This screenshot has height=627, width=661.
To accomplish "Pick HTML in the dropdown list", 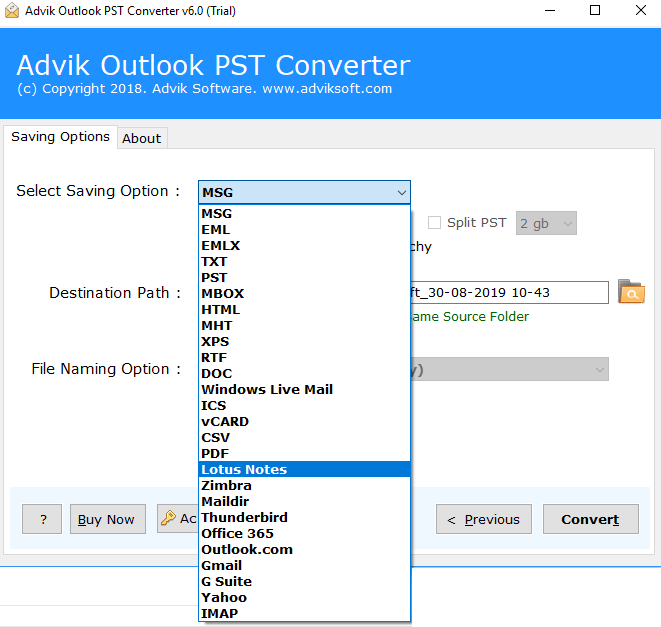I will 304,309.
